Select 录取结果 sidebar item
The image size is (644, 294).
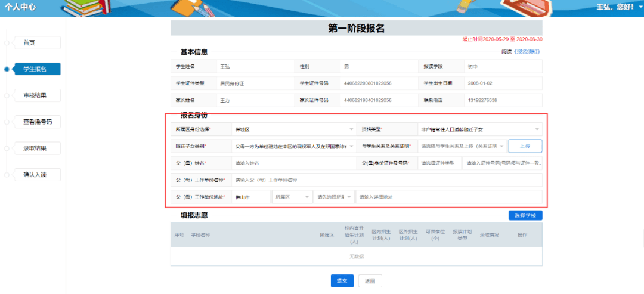[x=38, y=148]
